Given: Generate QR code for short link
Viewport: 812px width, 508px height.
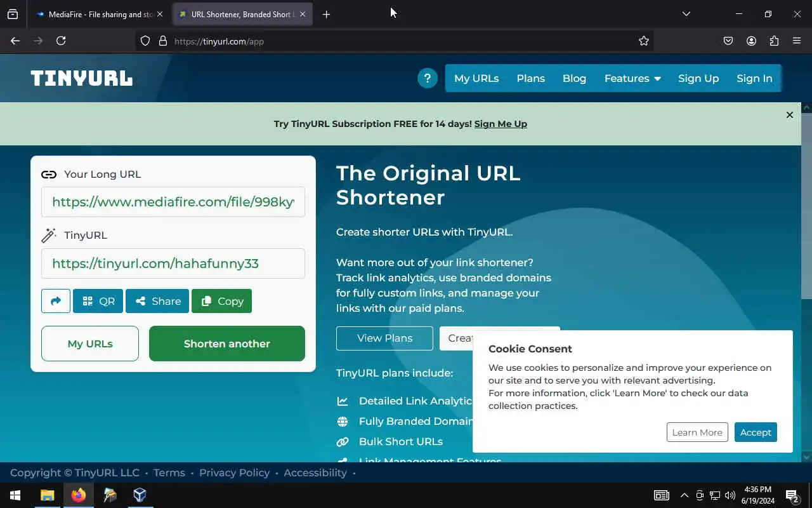Looking at the screenshot, I should [98, 301].
